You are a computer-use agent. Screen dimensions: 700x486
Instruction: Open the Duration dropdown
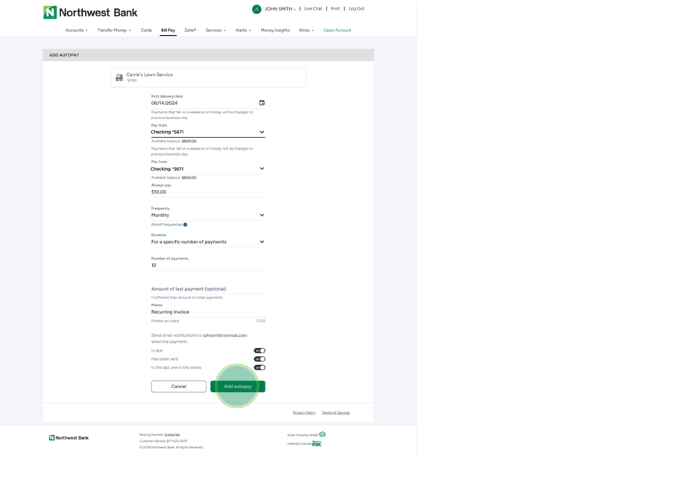(208, 242)
